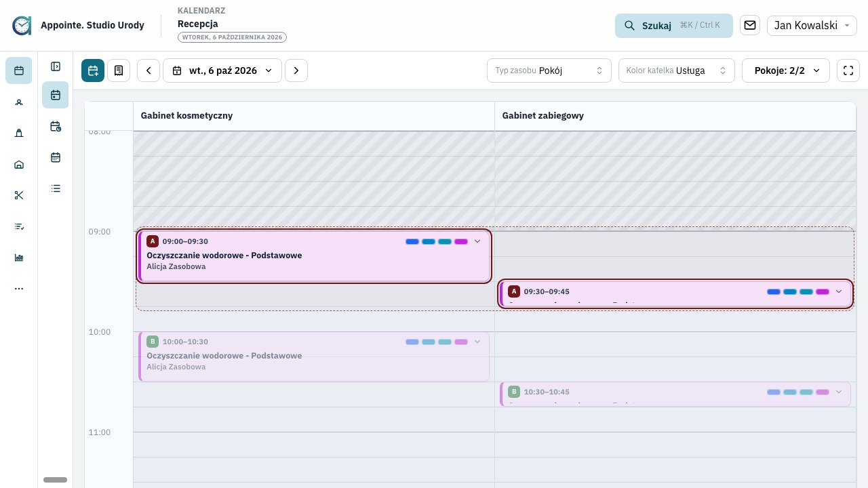This screenshot has height=488, width=868.
Task: Select the month calendar view icon
Action: [x=56, y=157]
